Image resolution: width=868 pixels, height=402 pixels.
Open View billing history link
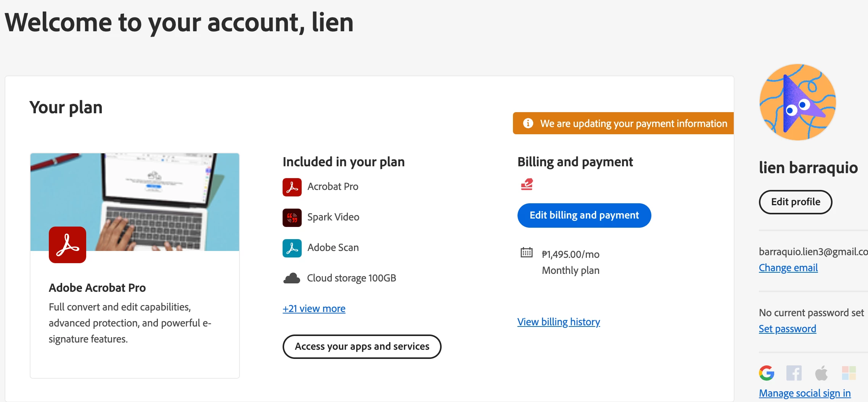559,322
